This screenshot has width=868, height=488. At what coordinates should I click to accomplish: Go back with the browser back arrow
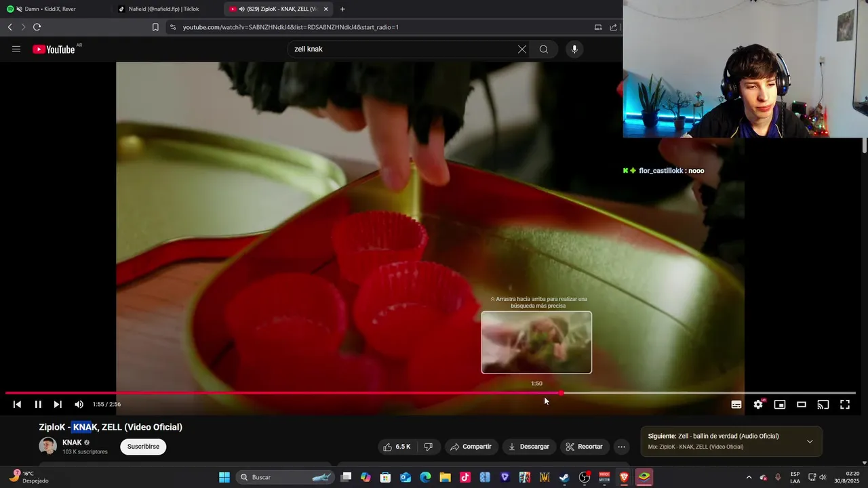coord(10,27)
